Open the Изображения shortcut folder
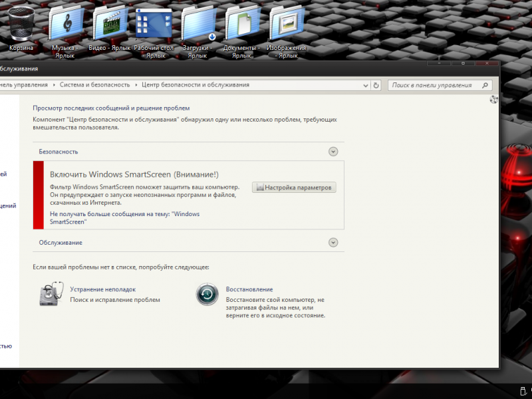This screenshot has width=532, height=399. point(286,25)
